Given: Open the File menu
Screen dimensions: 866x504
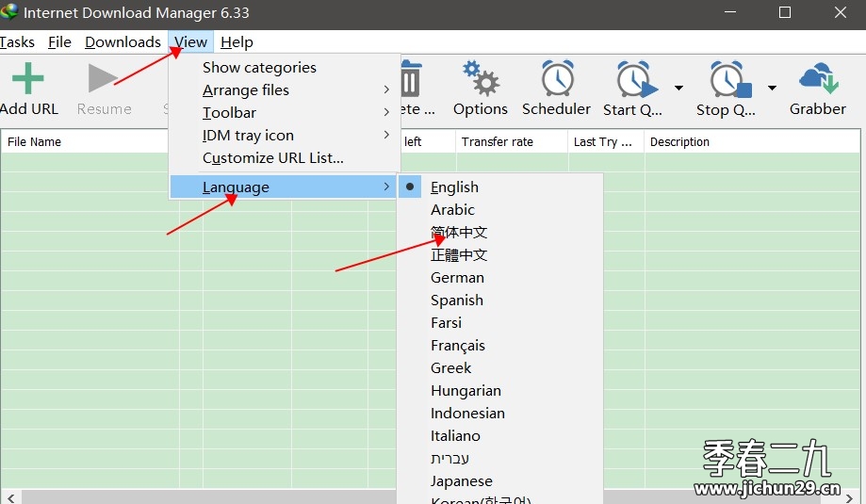Looking at the screenshot, I should (59, 42).
